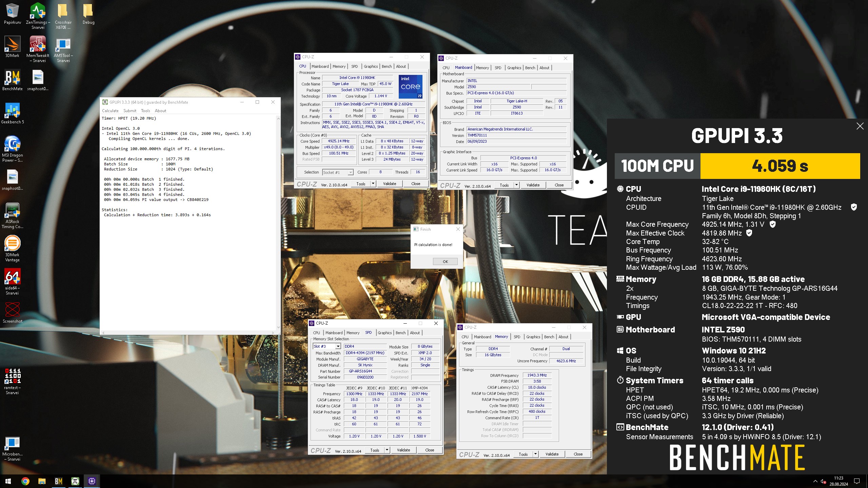
Task: Click the 4.059 s score banner
Action: tap(780, 166)
